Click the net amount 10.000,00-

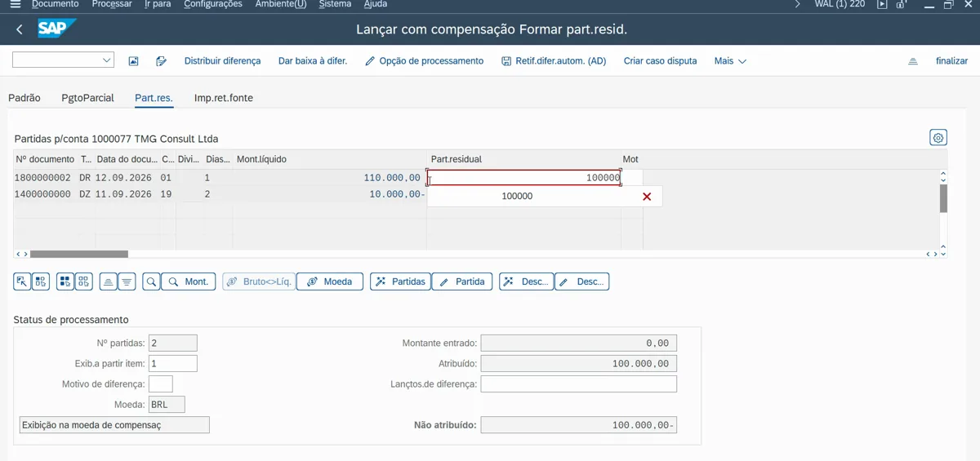(397, 194)
